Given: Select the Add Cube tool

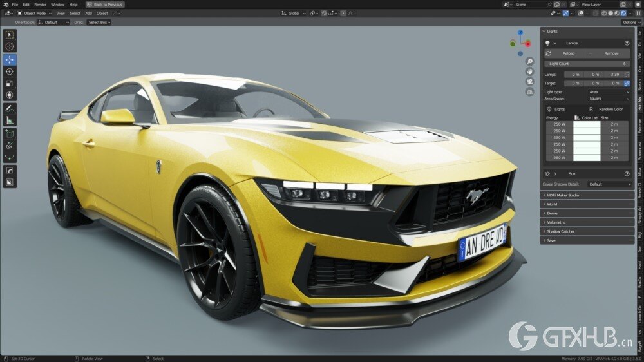Looking at the screenshot, I should (x=10, y=133).
